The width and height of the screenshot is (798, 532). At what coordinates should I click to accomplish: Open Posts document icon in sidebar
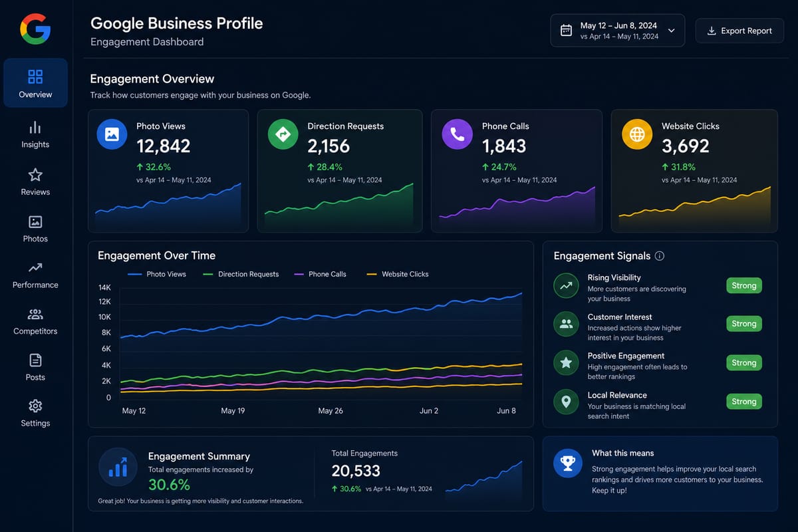(35, 360)
